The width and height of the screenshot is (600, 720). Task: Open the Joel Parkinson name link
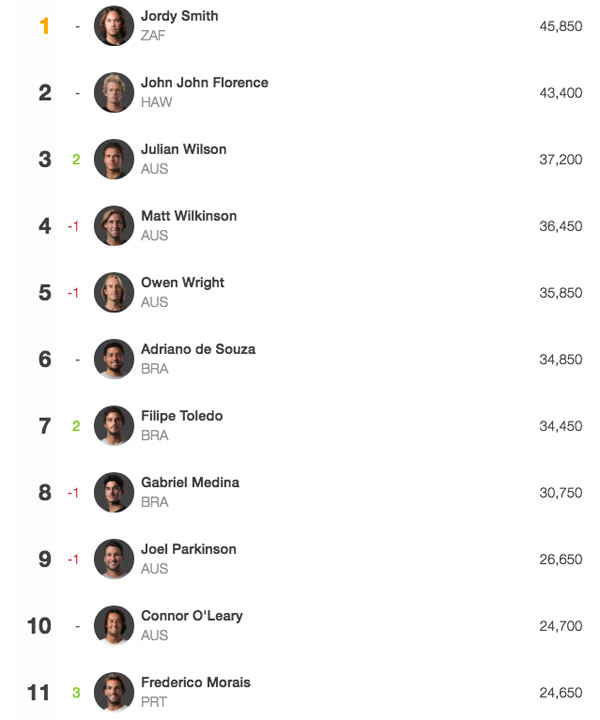(x=189, y=549)
